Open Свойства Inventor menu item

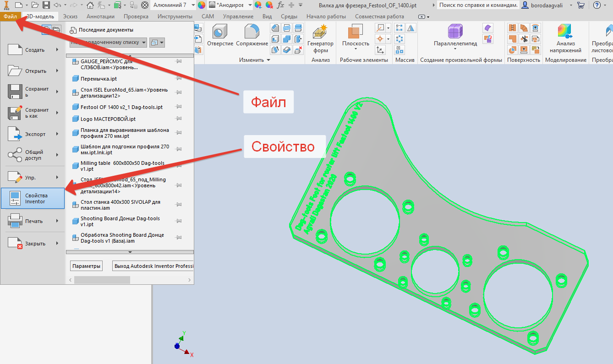[x=33, y=198]
